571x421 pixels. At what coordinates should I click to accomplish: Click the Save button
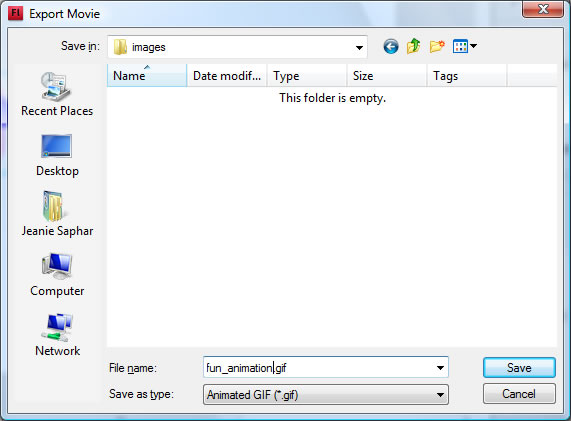519,367
